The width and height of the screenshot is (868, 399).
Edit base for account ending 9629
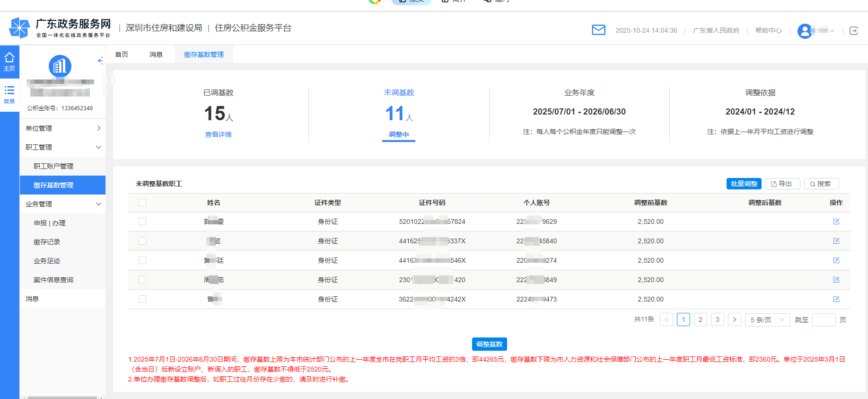coord(836,222)
